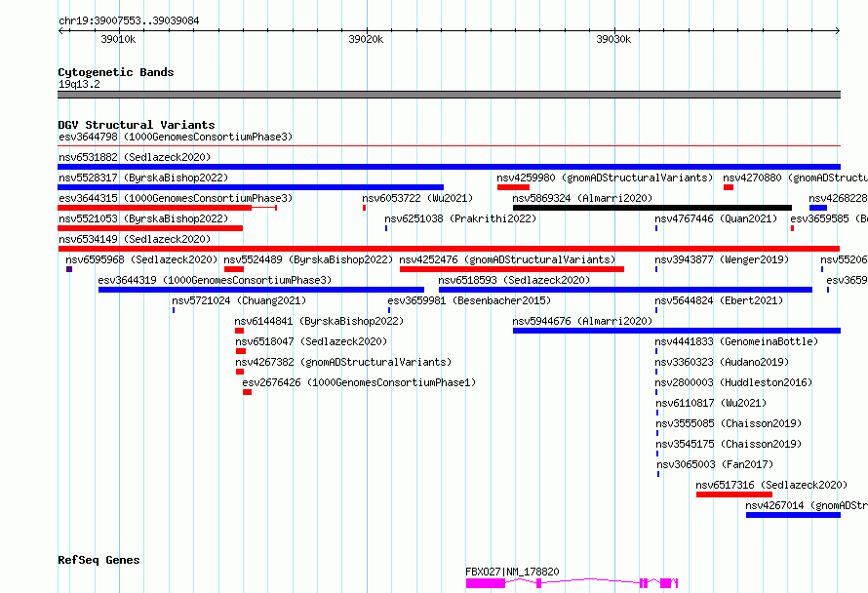868x593 pixels.
Task: Select nsv5869324 (Almarri2020) variant label
Action: point(582,198)
